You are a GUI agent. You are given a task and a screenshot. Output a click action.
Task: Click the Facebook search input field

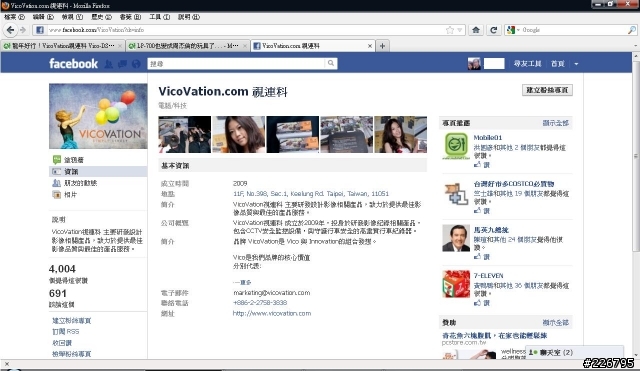coord(237,64)
